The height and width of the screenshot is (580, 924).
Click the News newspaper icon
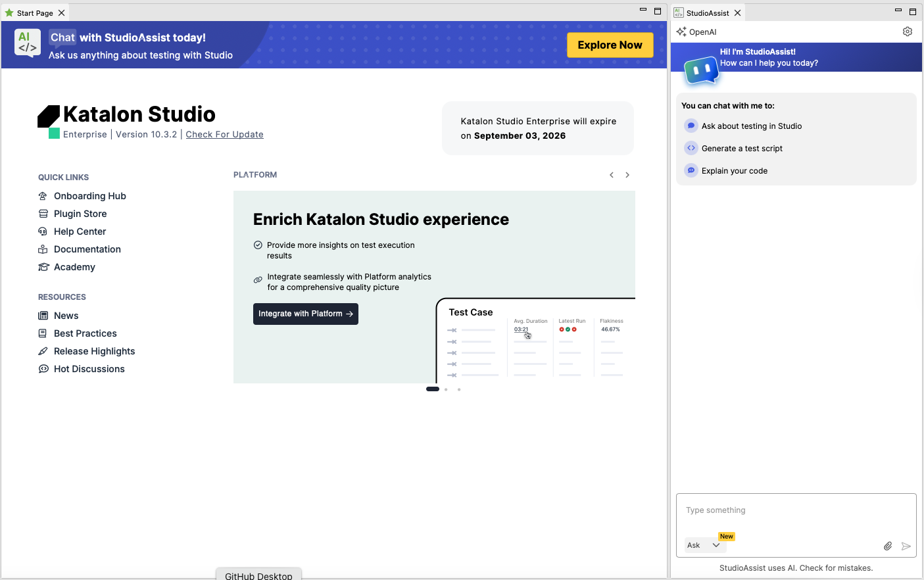point(43,316)
